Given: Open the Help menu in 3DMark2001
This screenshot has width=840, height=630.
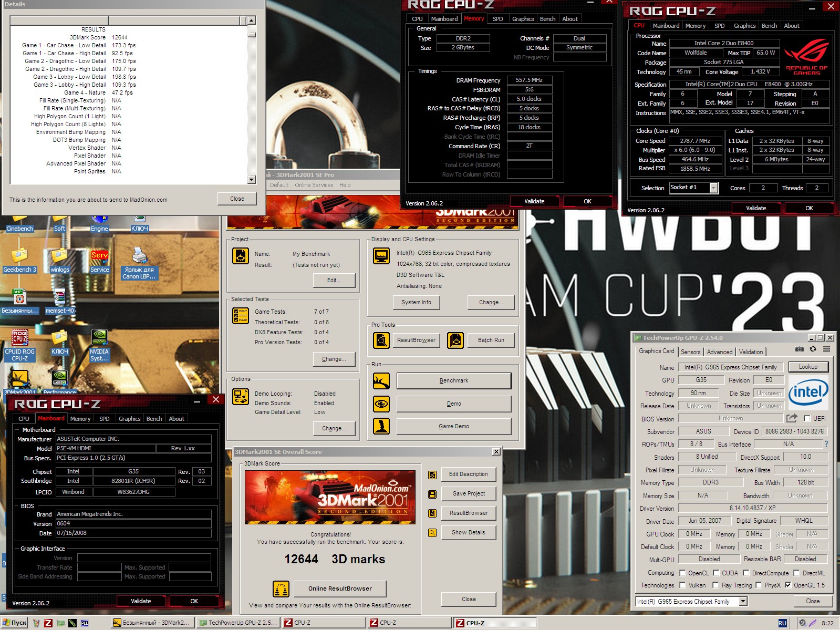Looking at the screenshot, I should (345, 185).
